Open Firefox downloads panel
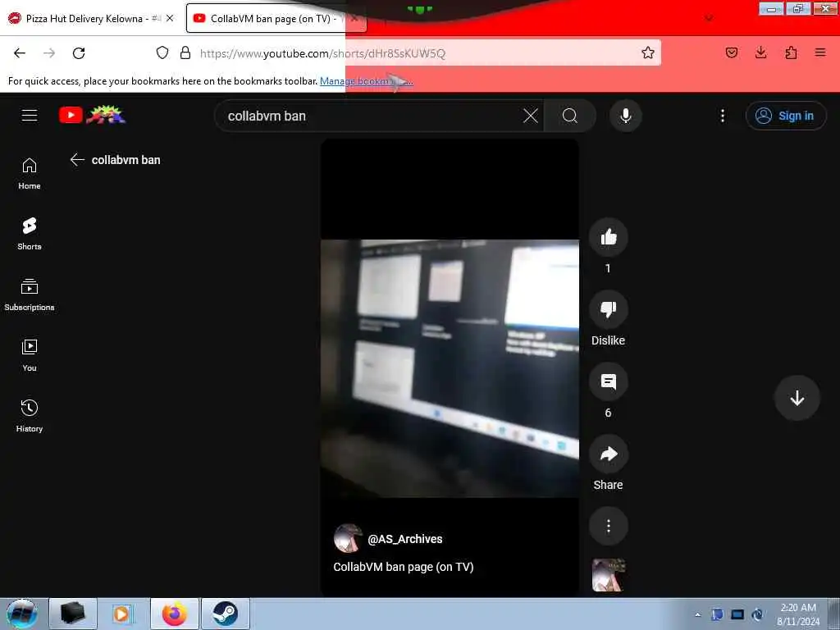Screen dimensions: 840x630 click(760, 52)
